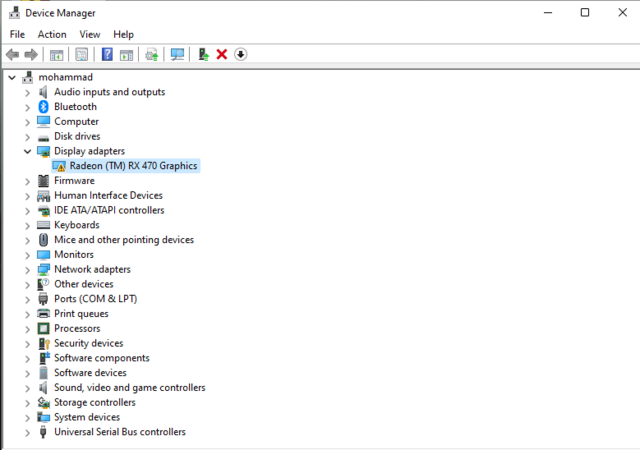Open the File menu
Screen dimensions: 640x450
pyautogui.click(x=17, y=34)
